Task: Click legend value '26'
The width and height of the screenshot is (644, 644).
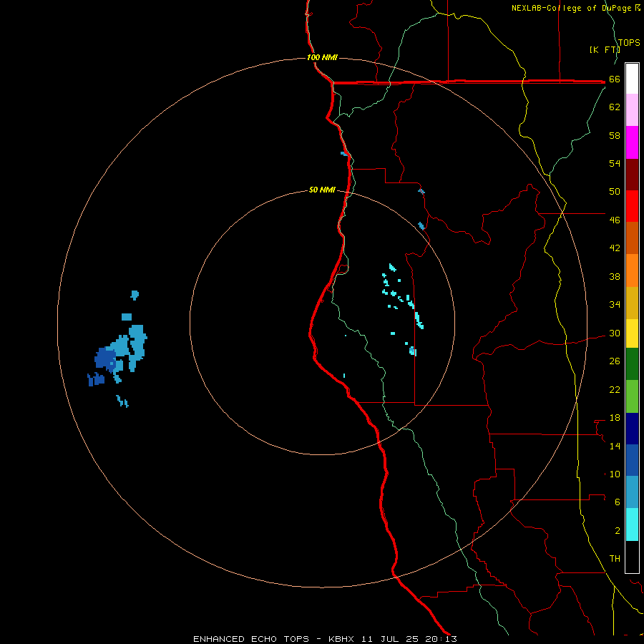Action: [615, 361]
